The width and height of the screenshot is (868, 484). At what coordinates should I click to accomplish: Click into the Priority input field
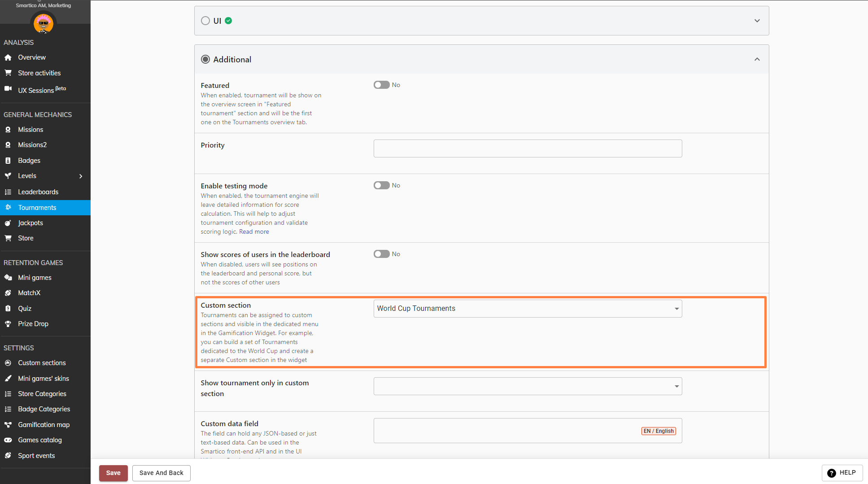tap(528, 148)
